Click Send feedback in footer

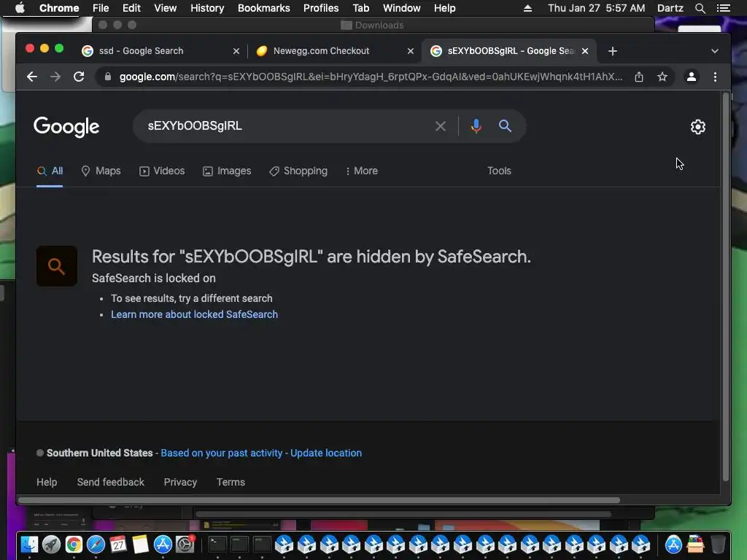tap(111, 482)
